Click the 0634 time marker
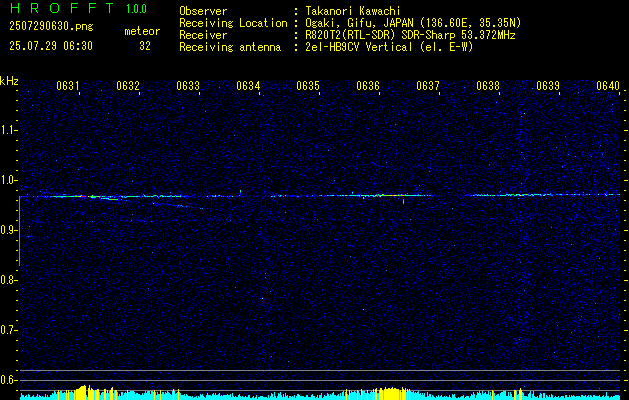The image size is (629, 400). (248, 86)
